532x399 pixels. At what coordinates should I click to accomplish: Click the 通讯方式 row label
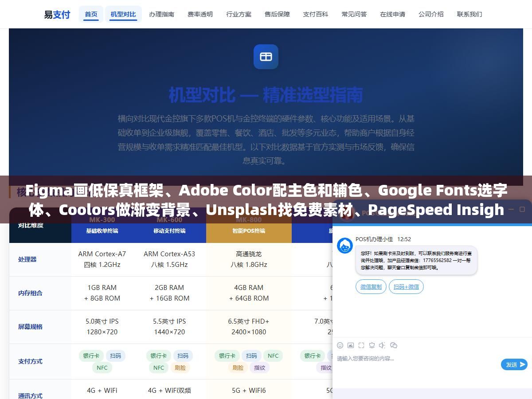pyautogui.click(x=30, y=395)
